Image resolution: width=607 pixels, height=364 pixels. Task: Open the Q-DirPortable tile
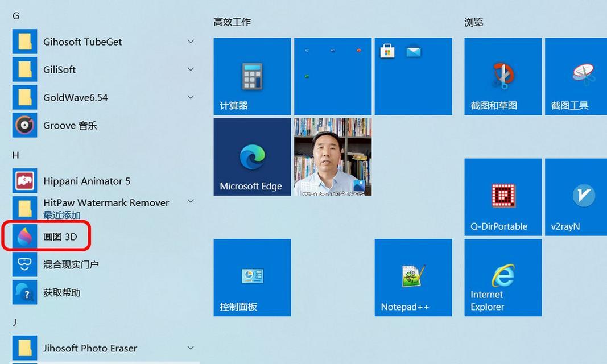[x=503, y=197]
